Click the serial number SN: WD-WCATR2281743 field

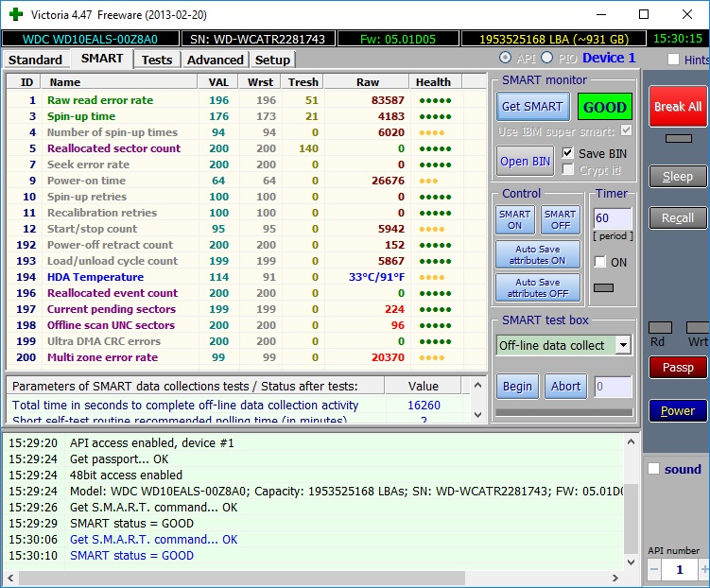[258, 39]
